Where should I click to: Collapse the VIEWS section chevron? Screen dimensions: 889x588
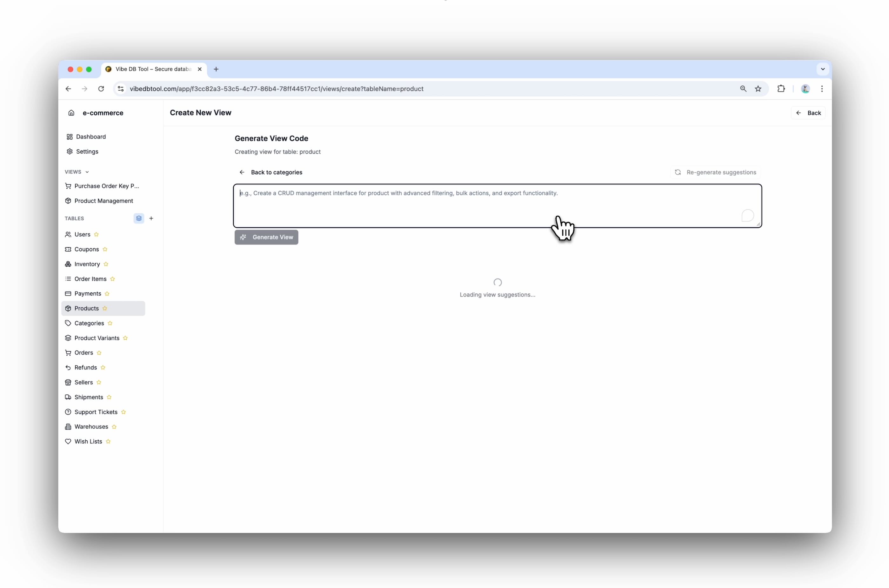pos(87,172)
